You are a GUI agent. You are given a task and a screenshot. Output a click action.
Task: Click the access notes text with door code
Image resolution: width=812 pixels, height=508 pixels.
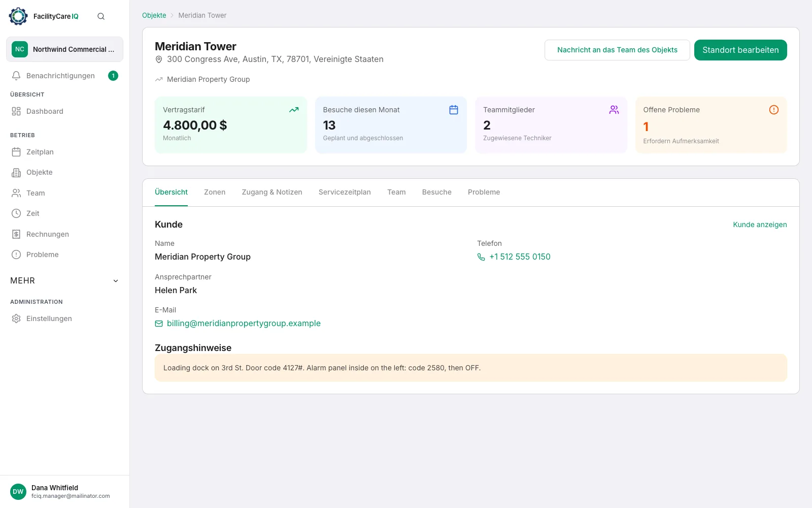tap(322, 368)
